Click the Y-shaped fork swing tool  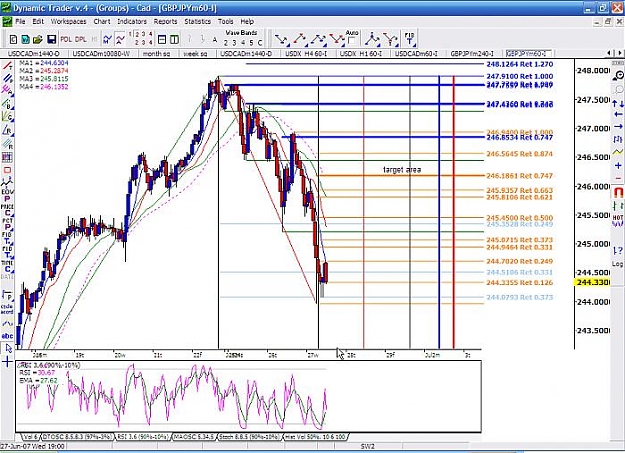pos(390,39)
